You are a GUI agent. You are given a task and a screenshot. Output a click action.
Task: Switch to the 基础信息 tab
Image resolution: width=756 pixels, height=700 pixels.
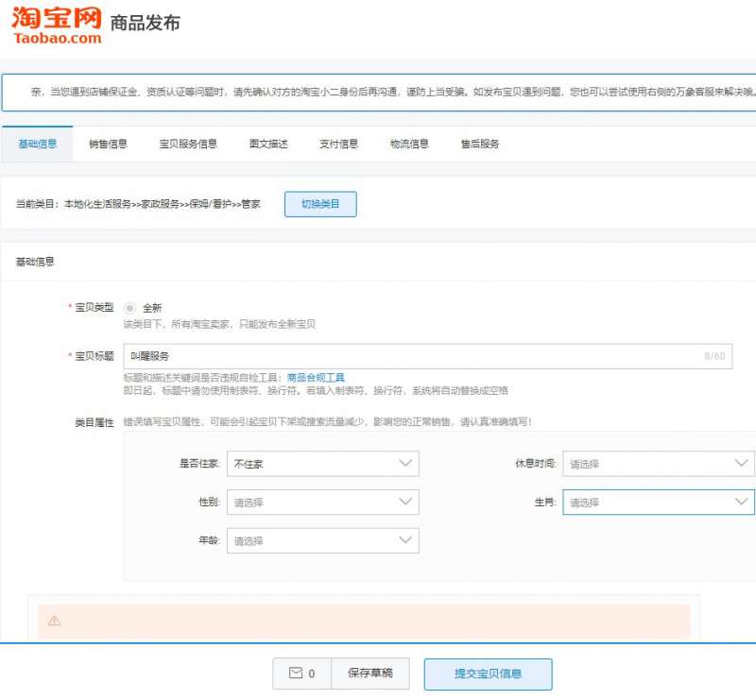pyautogui.click(x=37, y=144)
